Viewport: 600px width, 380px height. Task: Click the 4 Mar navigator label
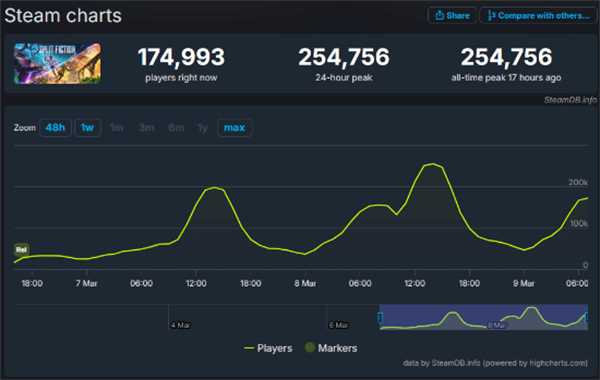pos(180,325)
